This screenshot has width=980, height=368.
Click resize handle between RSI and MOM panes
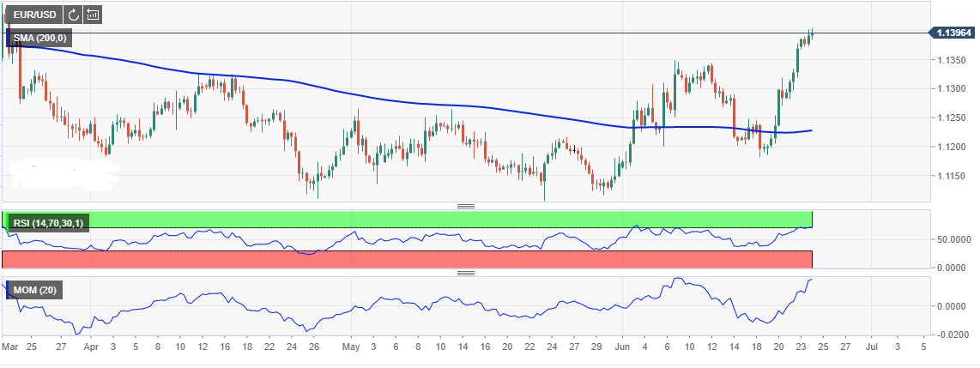pos(466,273)
